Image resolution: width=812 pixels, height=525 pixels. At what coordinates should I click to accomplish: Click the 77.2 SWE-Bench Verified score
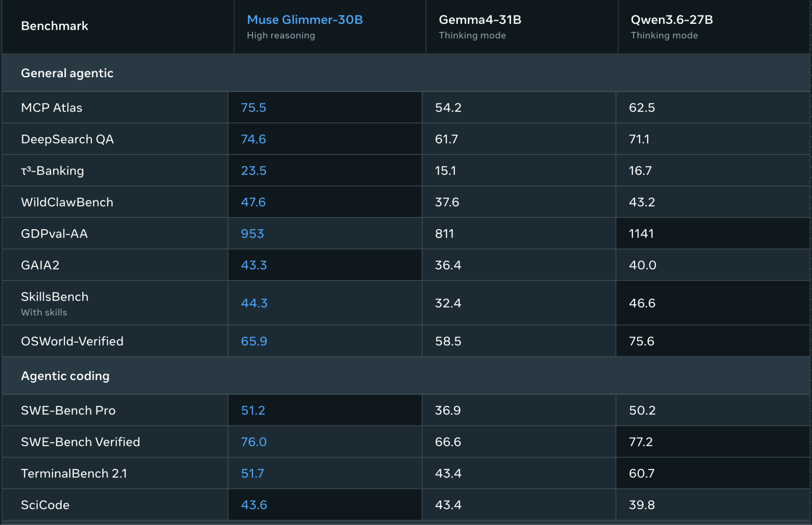641,442
